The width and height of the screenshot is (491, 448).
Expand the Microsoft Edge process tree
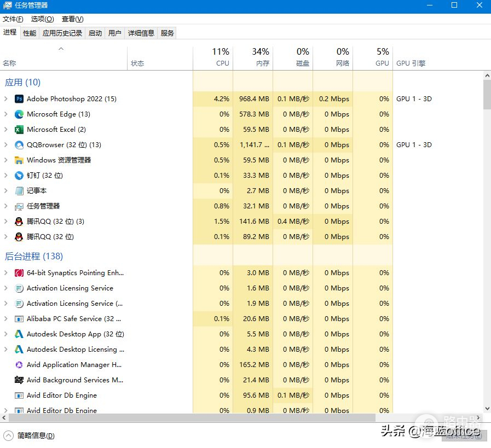point(6,114)
